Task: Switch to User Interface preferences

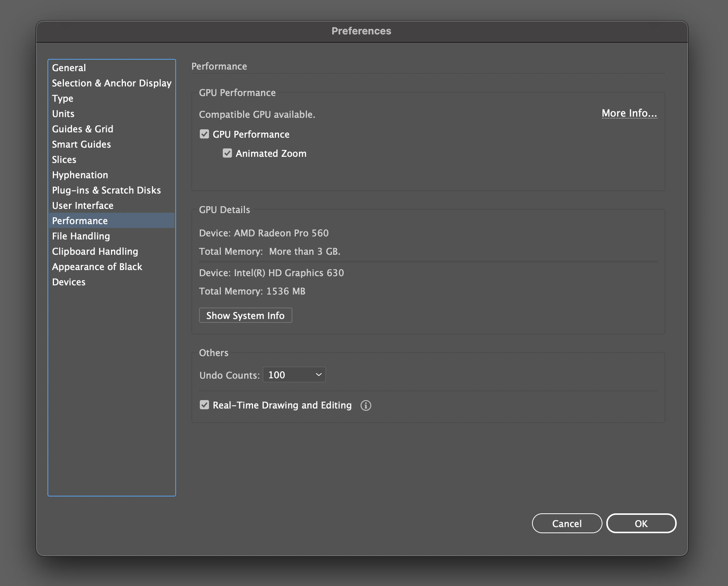Action: (83, 205)
